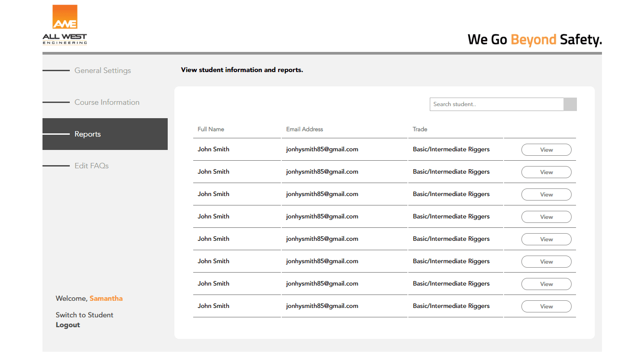View the first John Smith record
The image size is (644, 363).
pos(546,150)
